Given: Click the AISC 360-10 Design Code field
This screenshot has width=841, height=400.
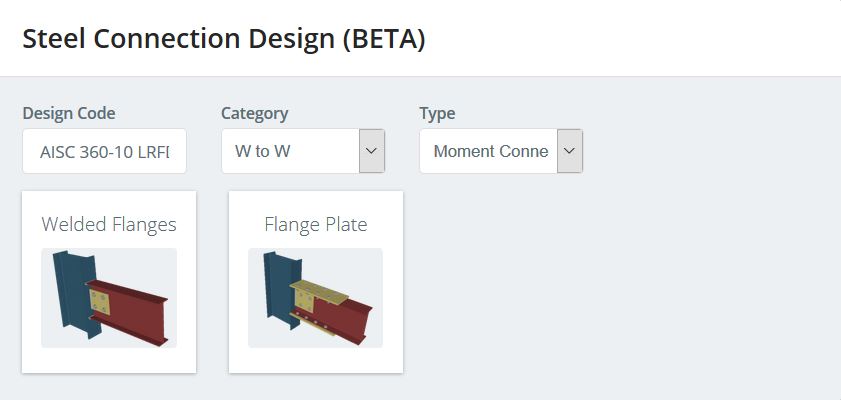Looking at the screenshot, I should coord(105,151).
